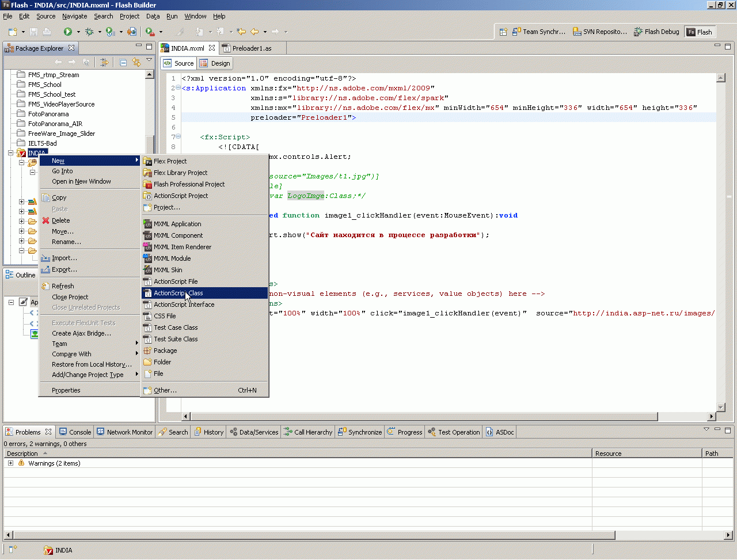
Task: Click the Open Perspective icon
Action: (x=503, y=32)
